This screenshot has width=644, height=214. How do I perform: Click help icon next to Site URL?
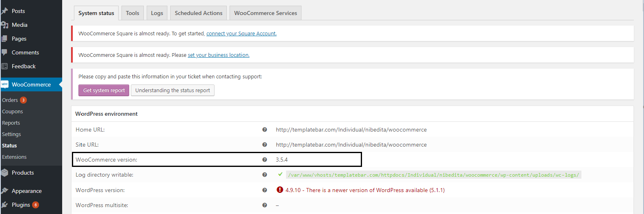point(265,145)
